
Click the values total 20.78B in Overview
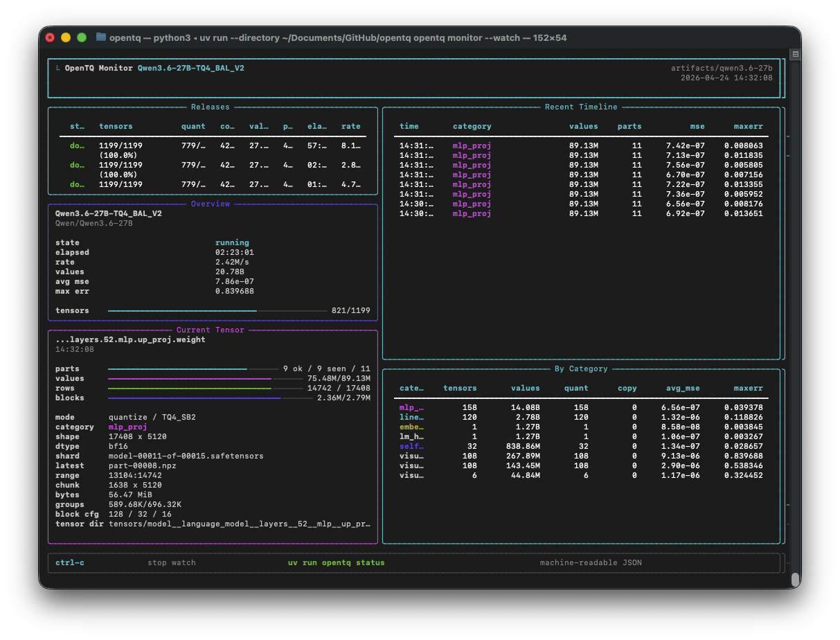pos(230,272)
